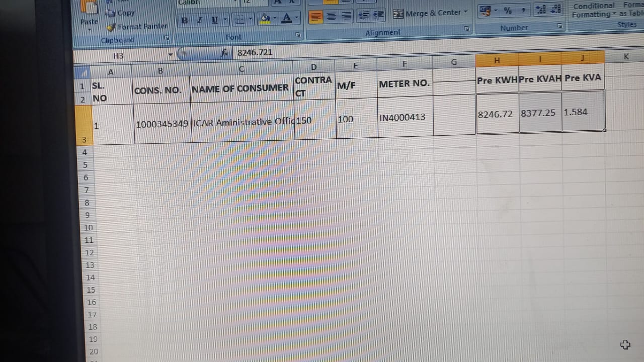Apply the Fill Color bucket

(x=265, y=19)
